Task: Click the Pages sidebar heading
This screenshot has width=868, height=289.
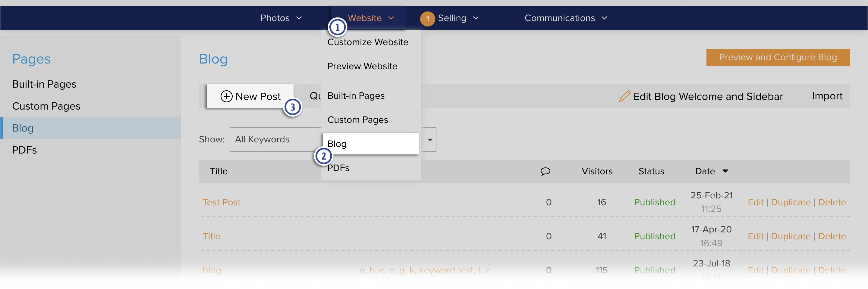Action: (x=31, y=59)
